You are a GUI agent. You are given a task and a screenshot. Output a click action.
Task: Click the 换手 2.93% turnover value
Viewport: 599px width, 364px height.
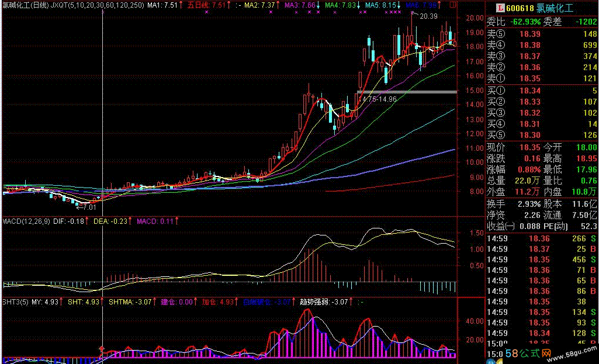(529, 204)
